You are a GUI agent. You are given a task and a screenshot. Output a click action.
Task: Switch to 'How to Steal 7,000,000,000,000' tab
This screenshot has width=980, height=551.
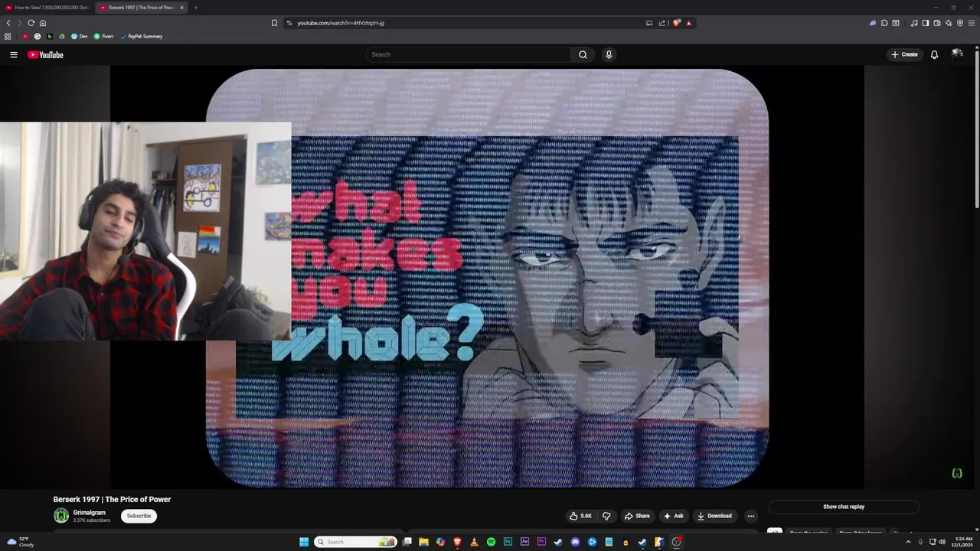pyautogui.click(x=47, y=8)
